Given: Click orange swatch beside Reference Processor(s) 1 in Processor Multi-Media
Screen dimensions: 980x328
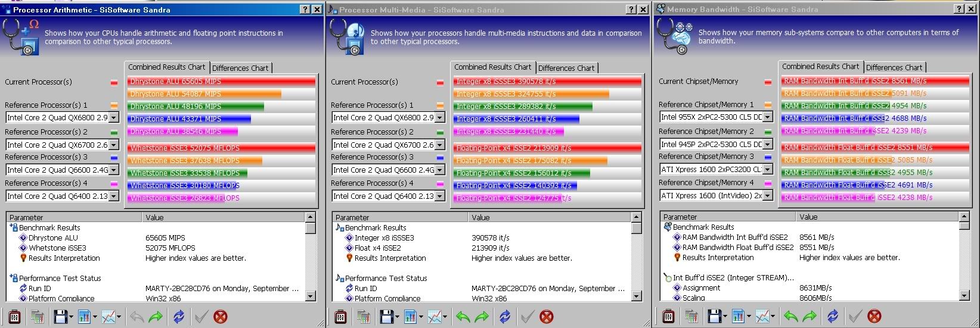Looking at the screenshot, I should [440, 105].
